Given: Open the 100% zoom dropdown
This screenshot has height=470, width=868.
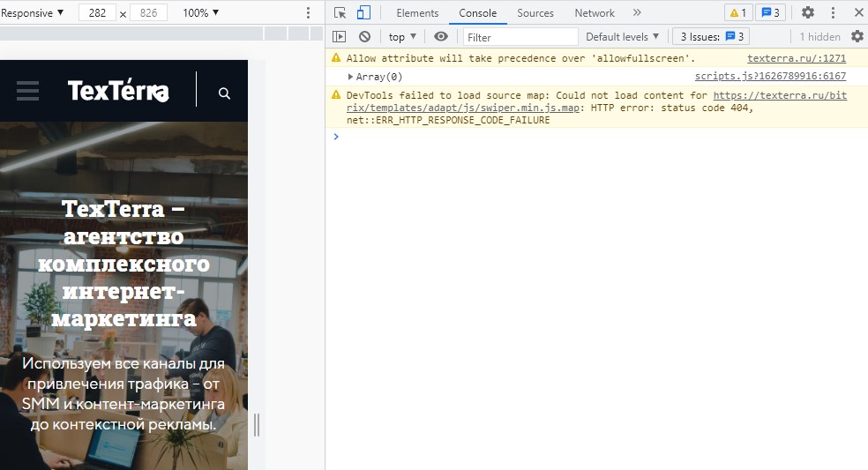Looking at the screenshot, I should pyautogui.click(x=200, y=13).
